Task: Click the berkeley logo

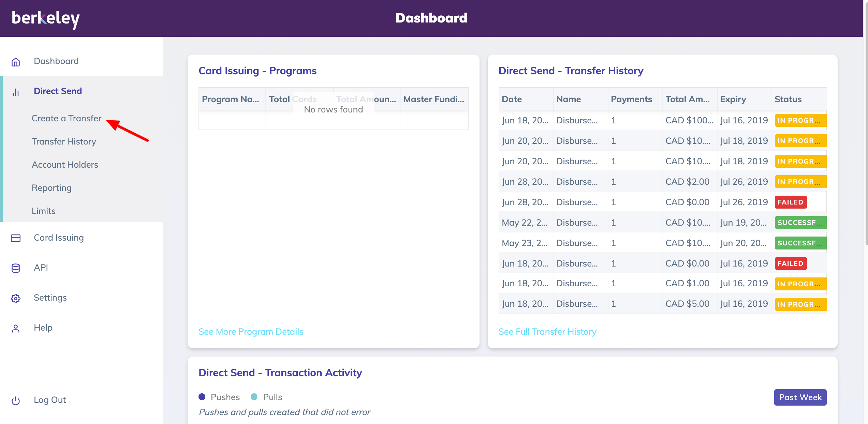Action: pos(45,19)
